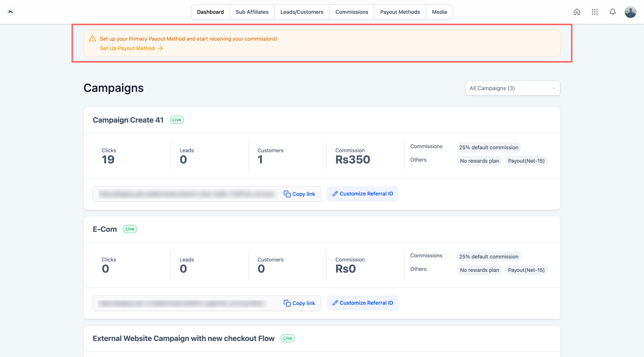The width and height of the screenshot is (644, 357).
Task: Collapse header using top-left chevron icon
Action: click(11, 12)
